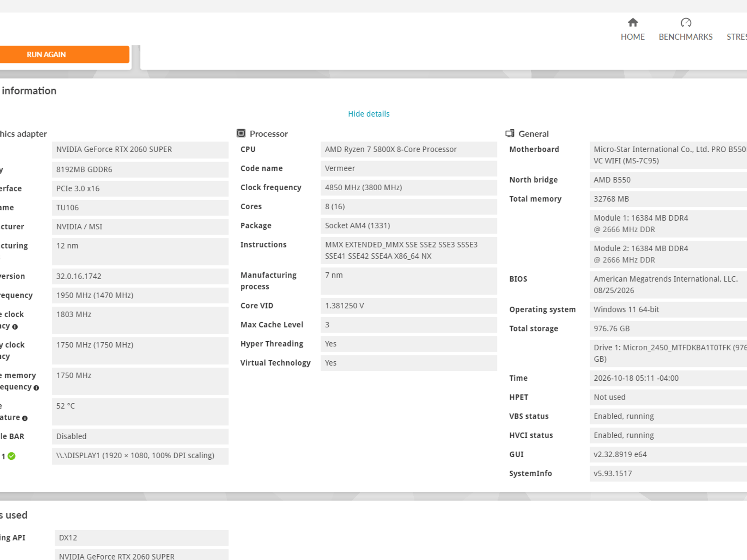The width and height of the screenshot is (747, 560).
Task: Click the Resizable BAR Disabled value
Action: point(140,436)
